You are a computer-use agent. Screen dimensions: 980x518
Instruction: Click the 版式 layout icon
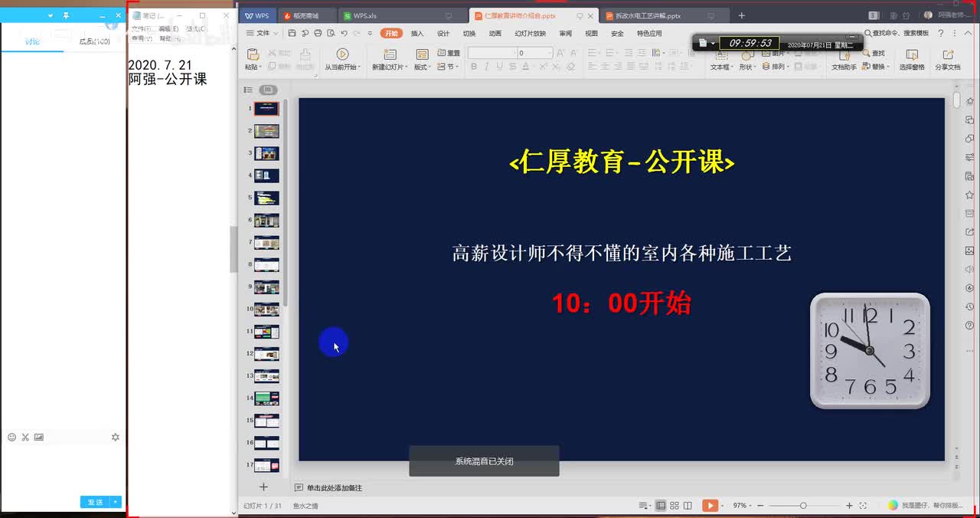422,54
